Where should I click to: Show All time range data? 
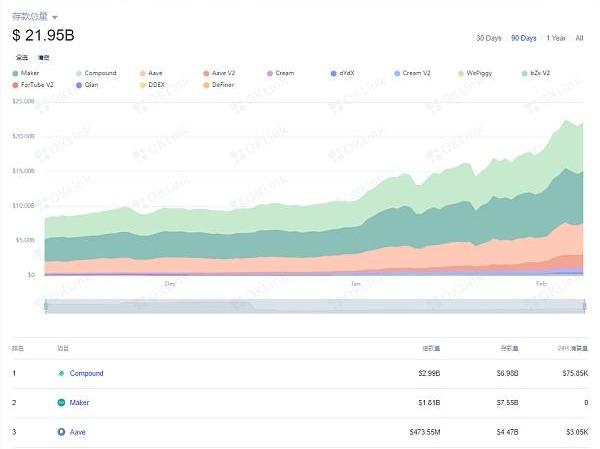pos(579,38)
